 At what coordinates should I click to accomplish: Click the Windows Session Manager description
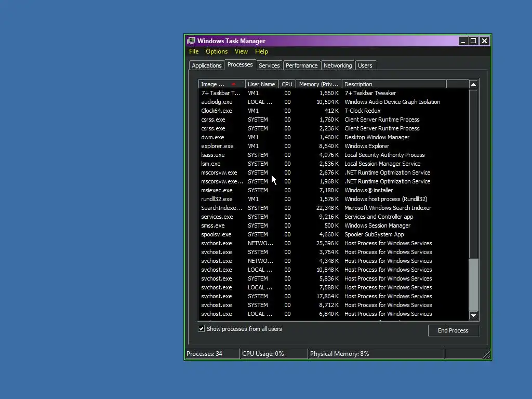point(377,225)
